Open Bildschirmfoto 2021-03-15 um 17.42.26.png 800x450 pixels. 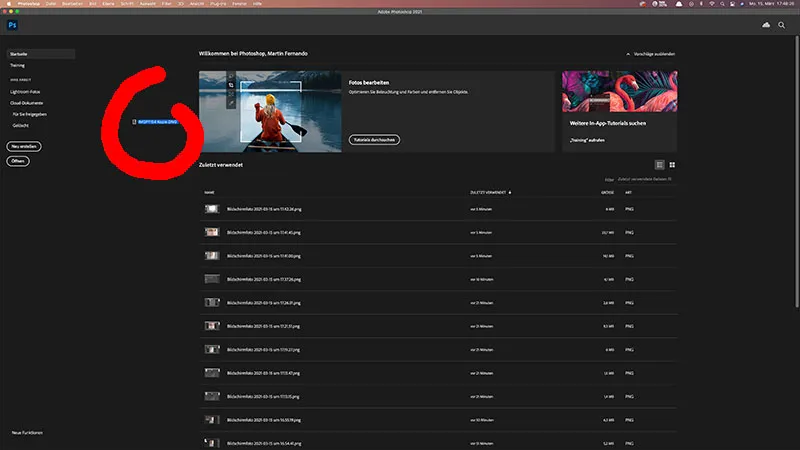[x=438, y=209]
